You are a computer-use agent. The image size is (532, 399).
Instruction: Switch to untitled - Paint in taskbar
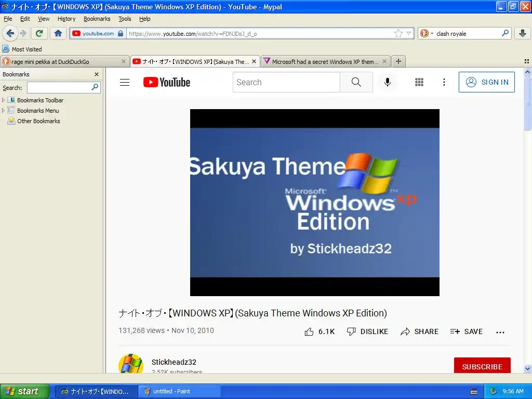[179, 391]
